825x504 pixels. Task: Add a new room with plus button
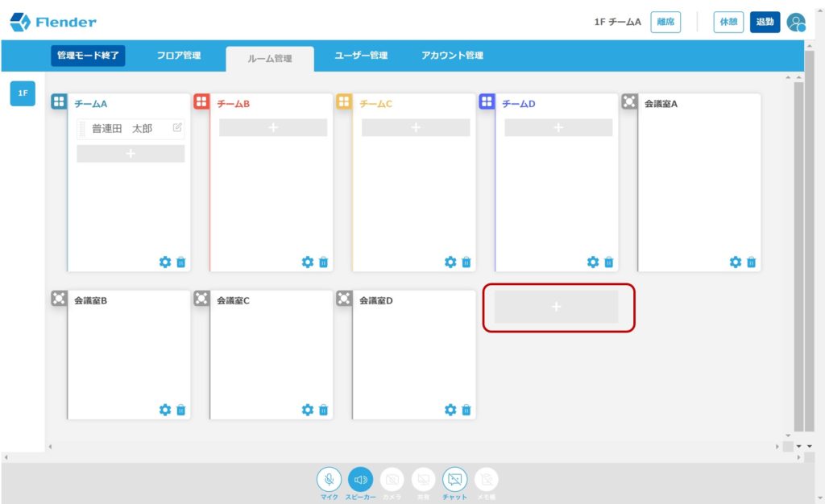556,307
